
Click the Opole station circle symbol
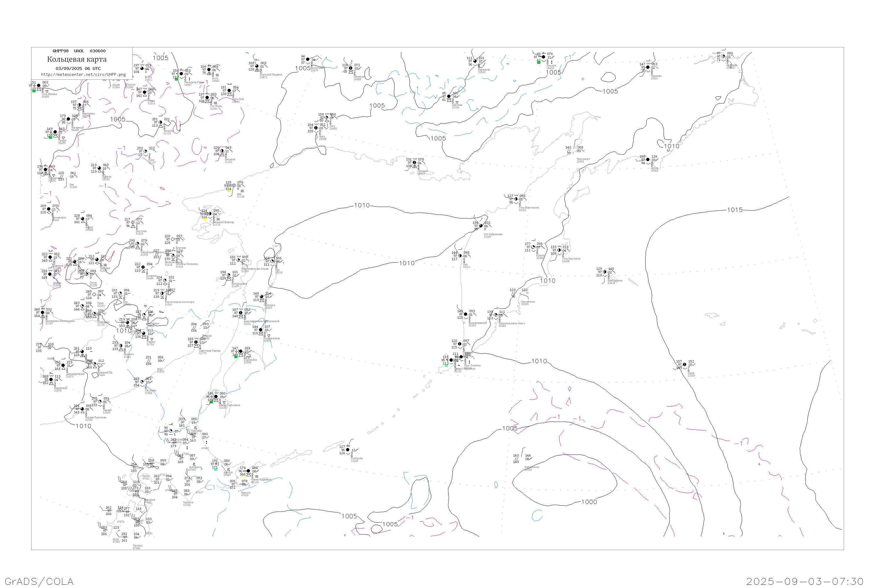pos(684,365)
